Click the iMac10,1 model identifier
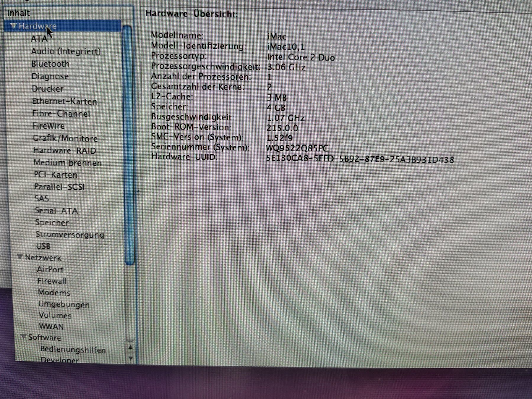Viewport: 532px width, 399px height. [286, 47]
